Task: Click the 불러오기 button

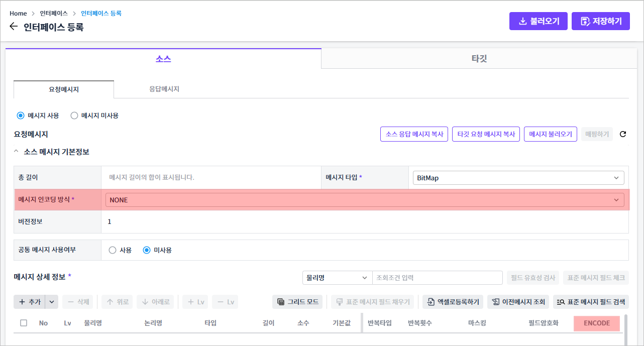Action: click(539, 21)
